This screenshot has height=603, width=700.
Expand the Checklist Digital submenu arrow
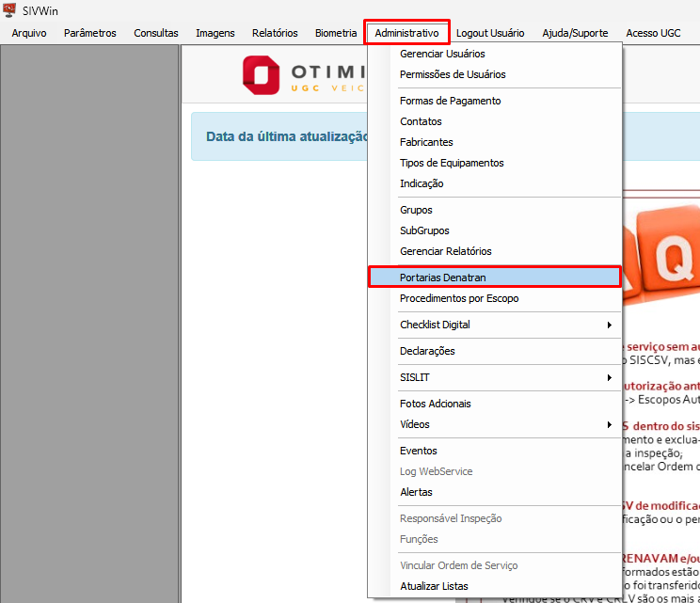[610, 325]
